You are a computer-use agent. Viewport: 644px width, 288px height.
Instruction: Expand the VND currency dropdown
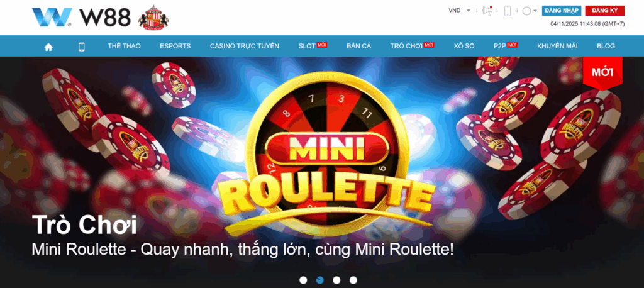(x=459, y=11)
